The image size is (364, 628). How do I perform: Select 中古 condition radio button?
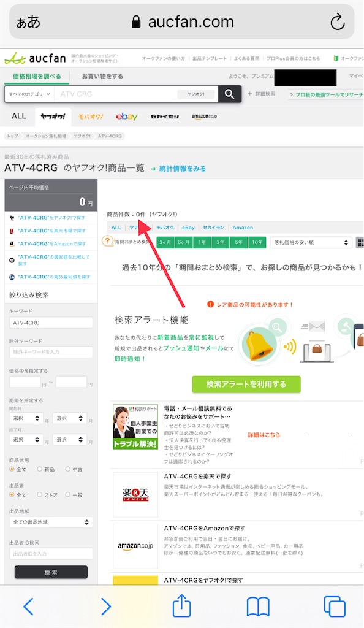(x=67, y=469)
